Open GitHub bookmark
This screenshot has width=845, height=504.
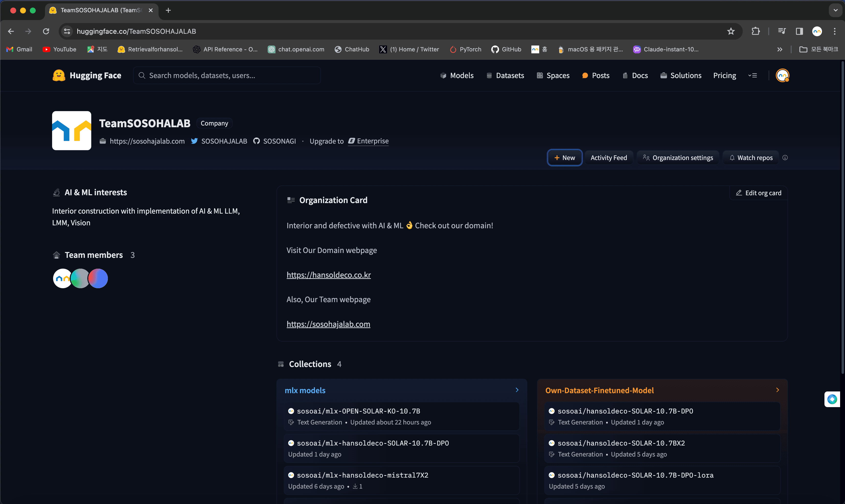(x=506, y=49)
